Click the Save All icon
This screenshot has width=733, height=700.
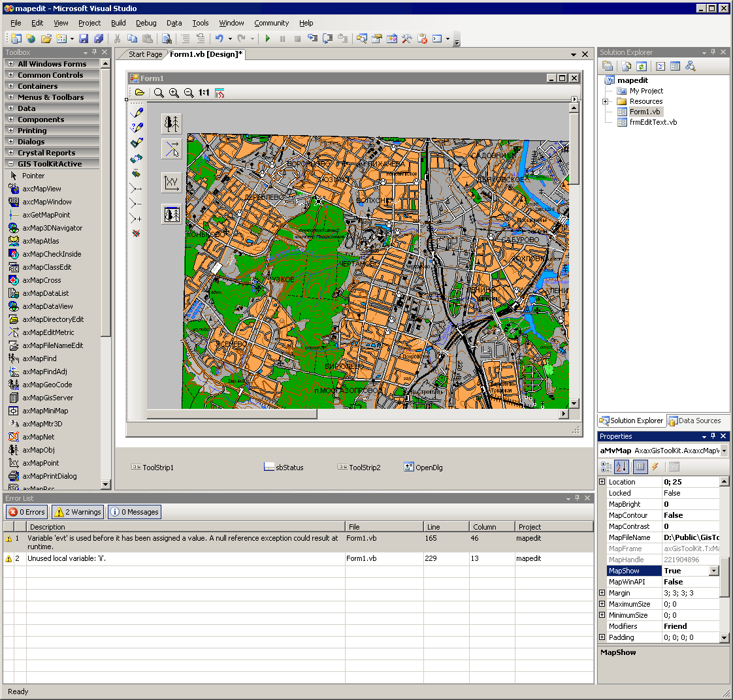point(99,39)
